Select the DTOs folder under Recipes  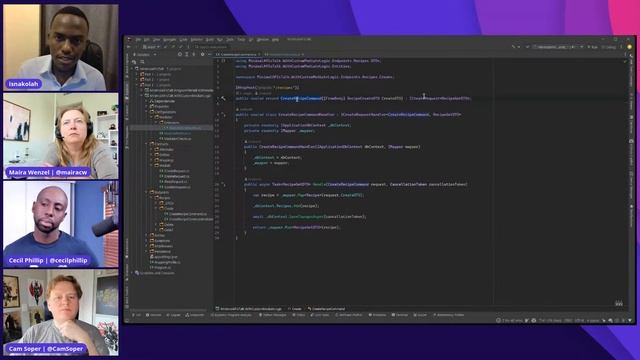pos(167,203)
